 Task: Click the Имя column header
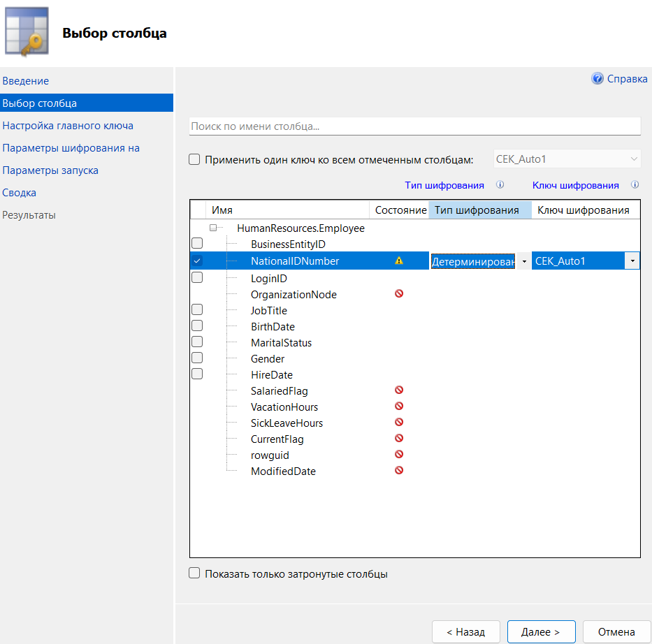coord(287,210)
